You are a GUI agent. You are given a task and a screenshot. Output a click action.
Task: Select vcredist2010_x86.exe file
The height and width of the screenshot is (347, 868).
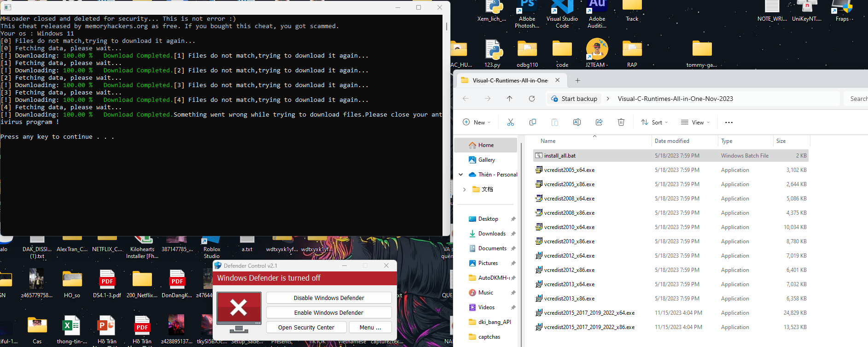pos(670,241)
